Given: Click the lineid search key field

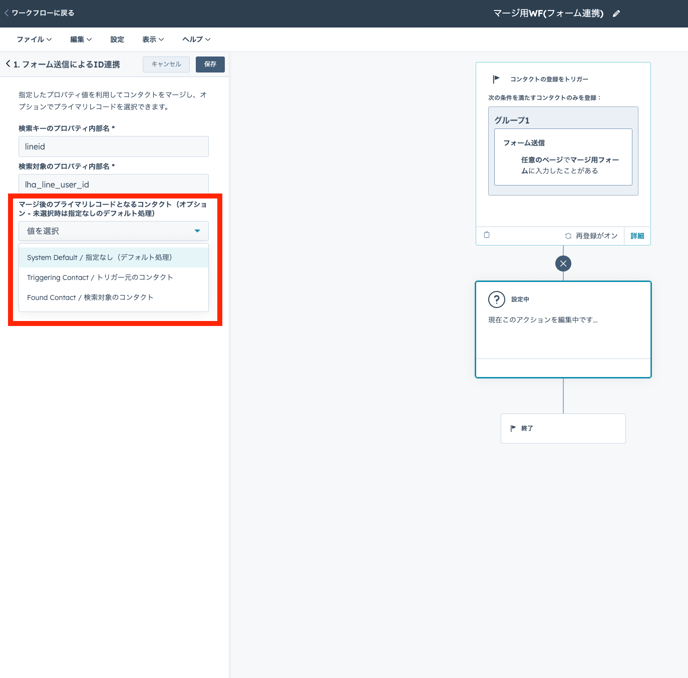Looking at the screenshot, I should coord(113,147).
